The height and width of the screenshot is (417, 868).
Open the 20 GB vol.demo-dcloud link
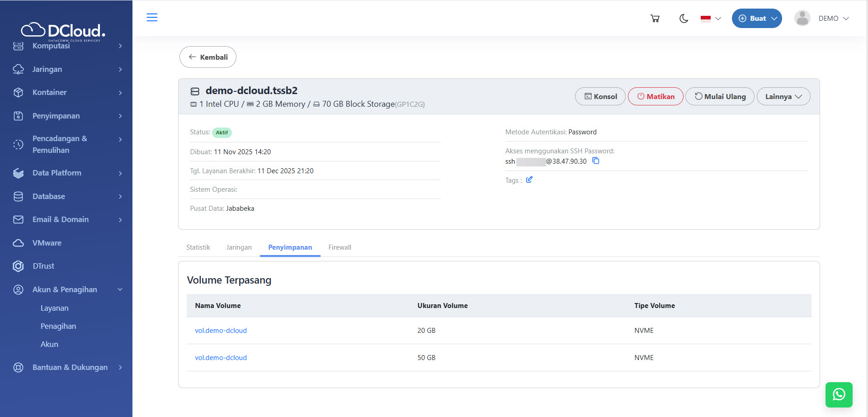(221, 331)
